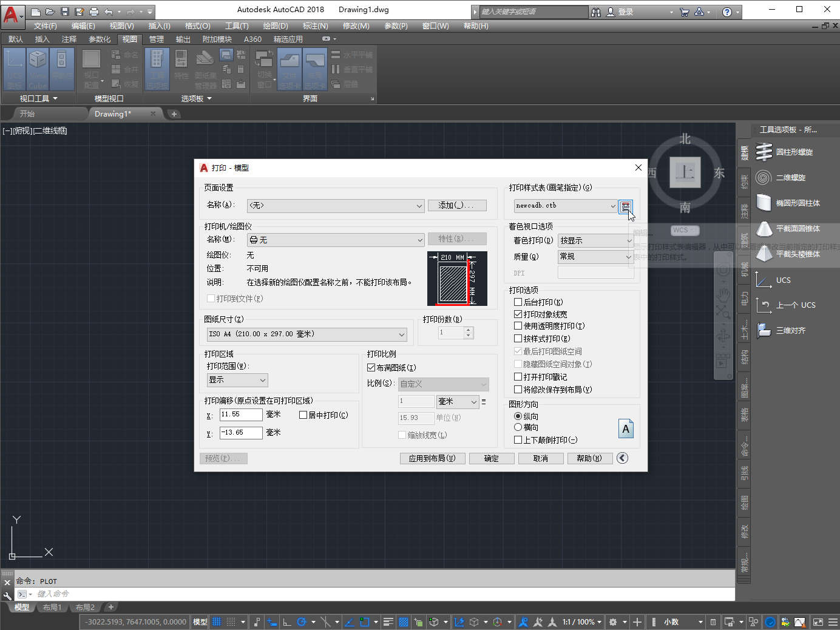Click the Save As icon in quick access toolbar
Viewport: 840px width, 630px height.
pyautogui.click(x=80, y=12)
